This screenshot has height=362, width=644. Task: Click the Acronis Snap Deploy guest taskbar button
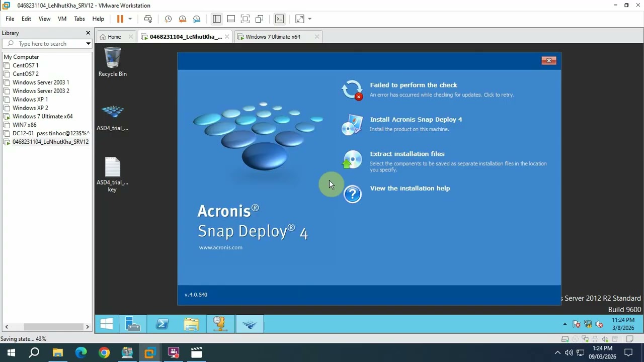(250, 324)
